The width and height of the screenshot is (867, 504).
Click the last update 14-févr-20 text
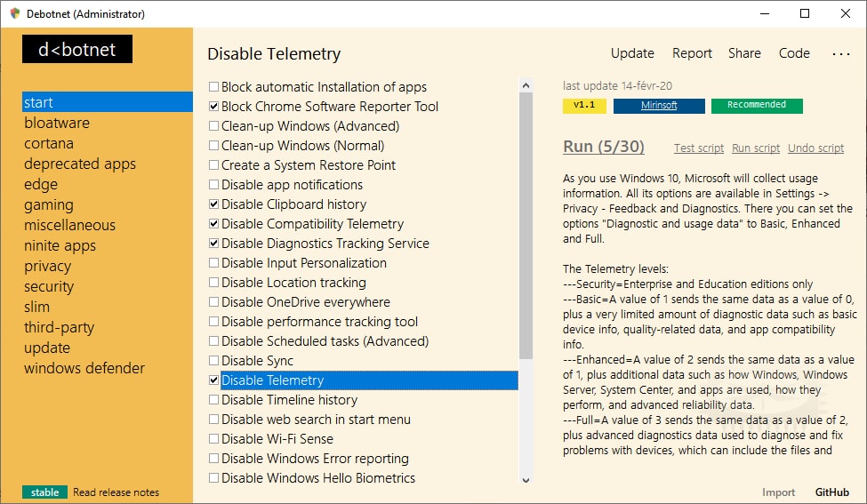[617, 85]
